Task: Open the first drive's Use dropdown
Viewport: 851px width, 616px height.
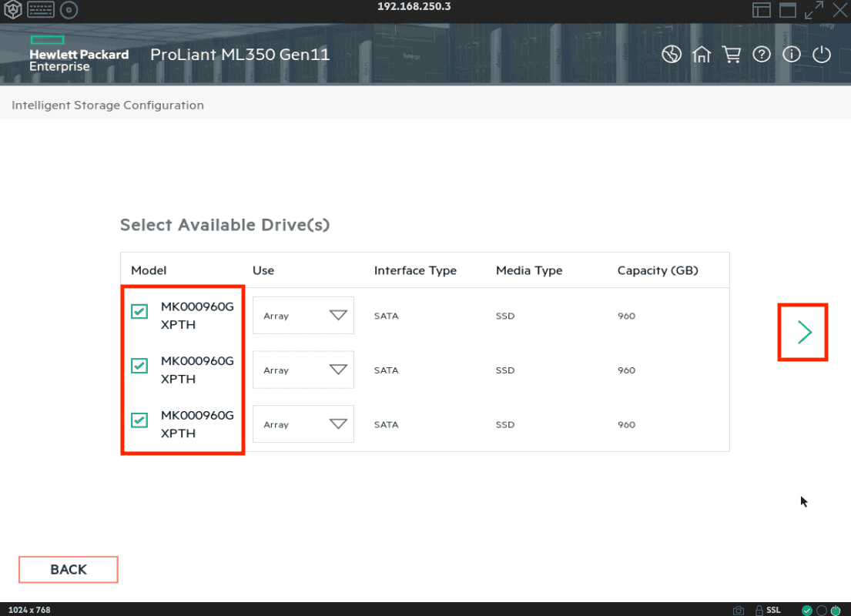Action: click(303, 316)
